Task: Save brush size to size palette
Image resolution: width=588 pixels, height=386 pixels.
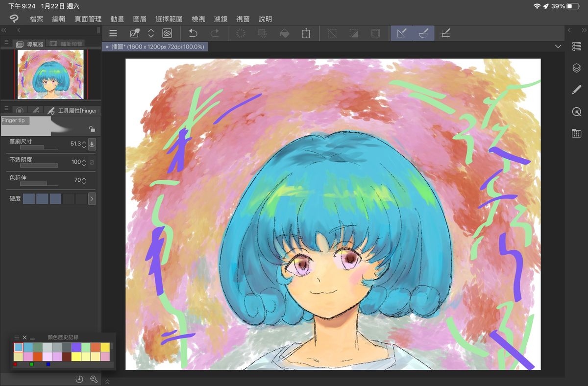Action: click(92, 144)
